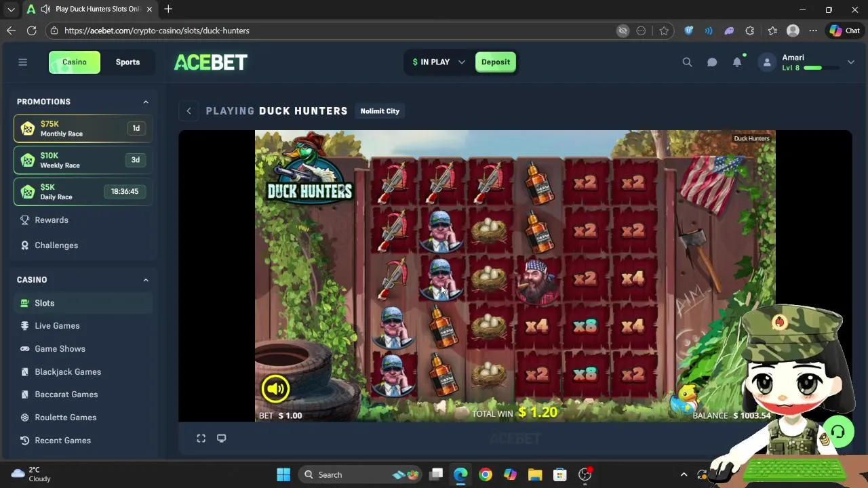Open the chat bubble icon
The image size is (868, 488).
(x=712, y=62)
